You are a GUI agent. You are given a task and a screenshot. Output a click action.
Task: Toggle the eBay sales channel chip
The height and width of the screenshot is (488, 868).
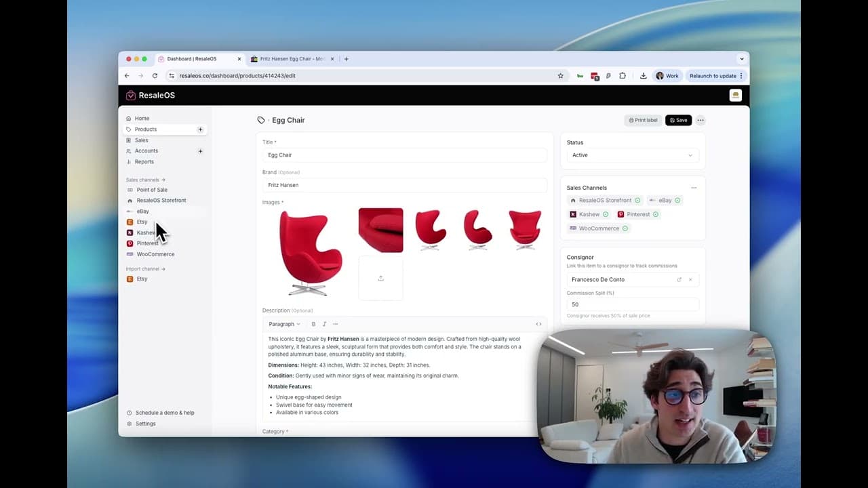click(665, 201)
